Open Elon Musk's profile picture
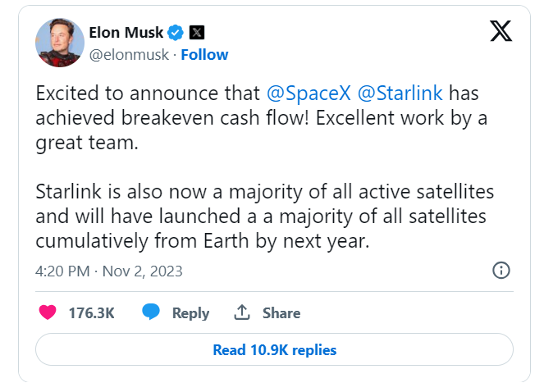The width and height of the screenshot is (544, 392). pyautogui.click(x=60, y=43)
